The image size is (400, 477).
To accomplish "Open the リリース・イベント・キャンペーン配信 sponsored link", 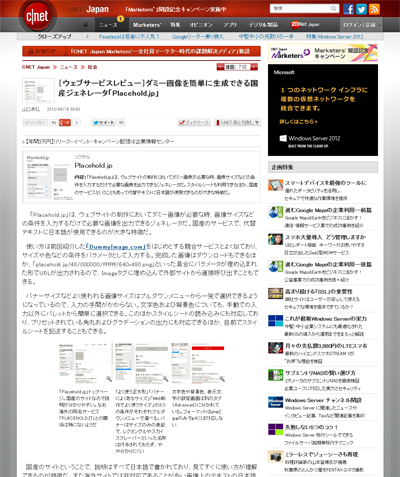I will pos(99,141).
